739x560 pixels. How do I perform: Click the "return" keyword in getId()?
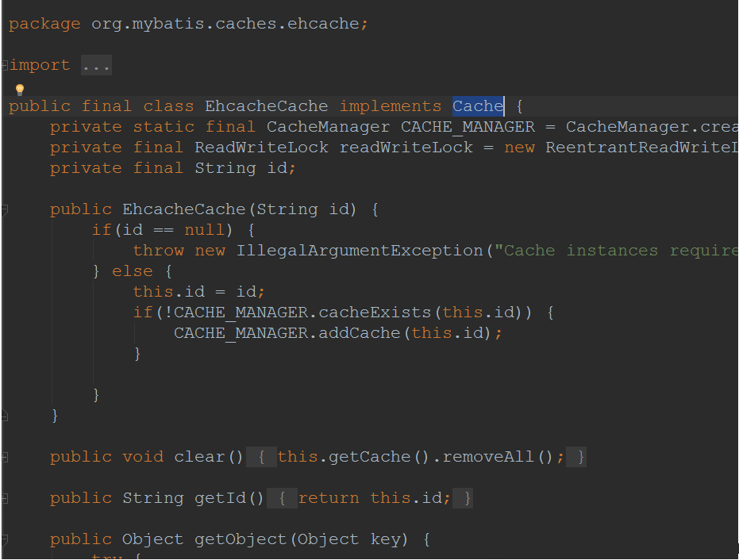coord(329,498)
